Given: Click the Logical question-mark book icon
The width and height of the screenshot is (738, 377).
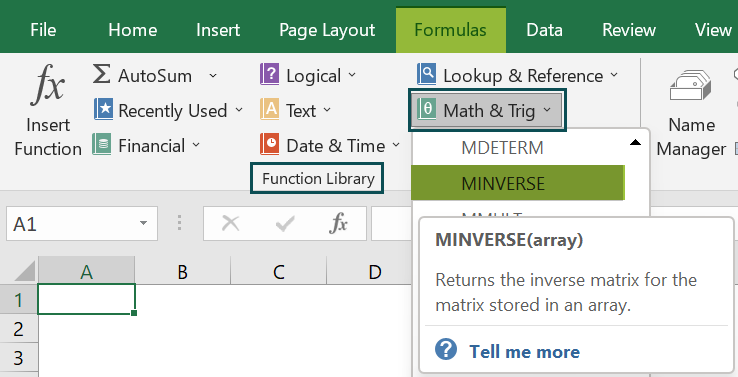Looking at the screenshot, I should (270, 75).
